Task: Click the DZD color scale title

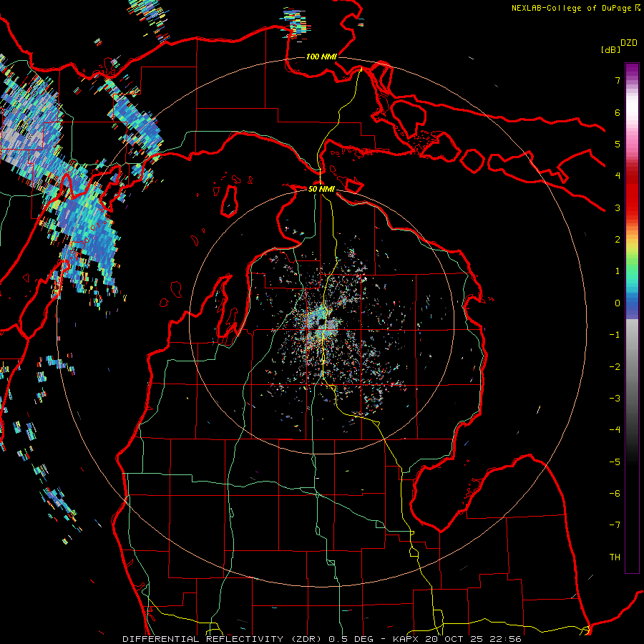Action: [x=629, y=43]
